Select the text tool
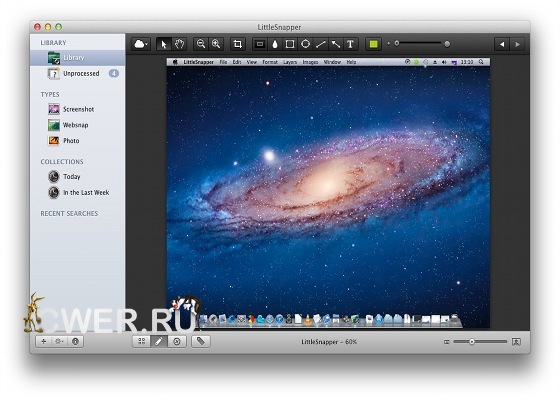This screenshot has width=560, height=400. pyautogui.click(x=351, y=44)
